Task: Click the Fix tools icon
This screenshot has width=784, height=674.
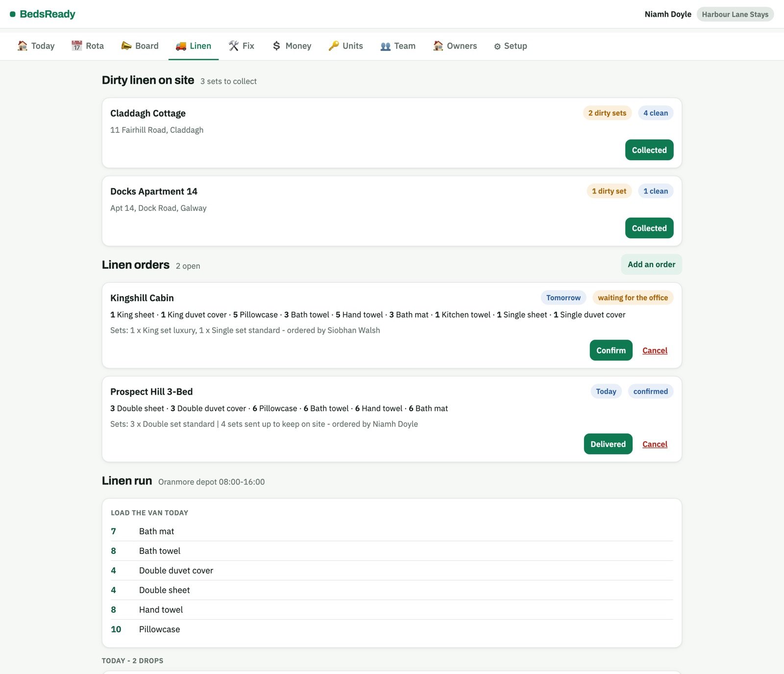Action: tap(234, 46)
